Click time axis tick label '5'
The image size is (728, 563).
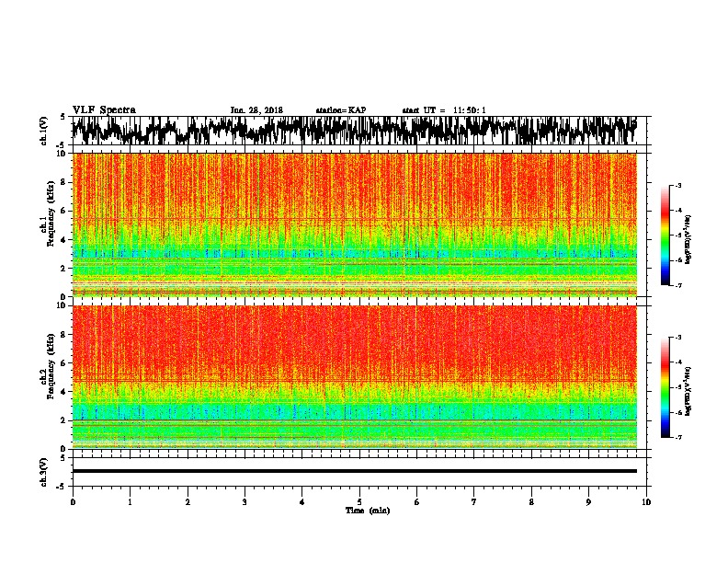(359, 502)
